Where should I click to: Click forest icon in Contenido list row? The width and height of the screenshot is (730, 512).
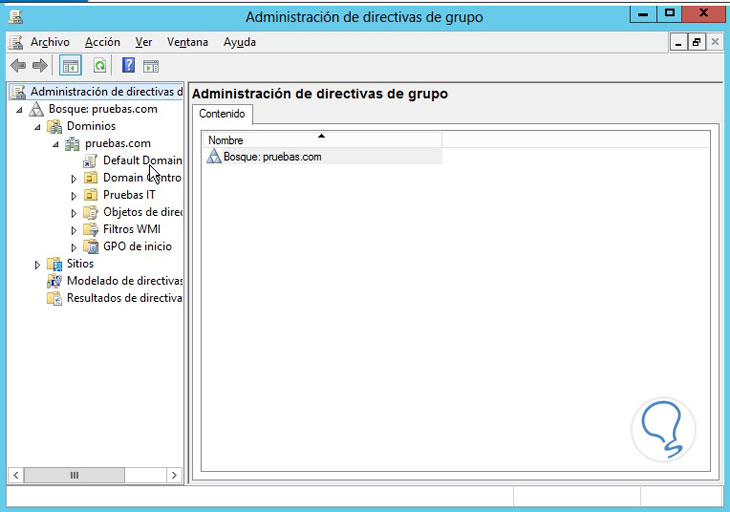pos(214,156)
